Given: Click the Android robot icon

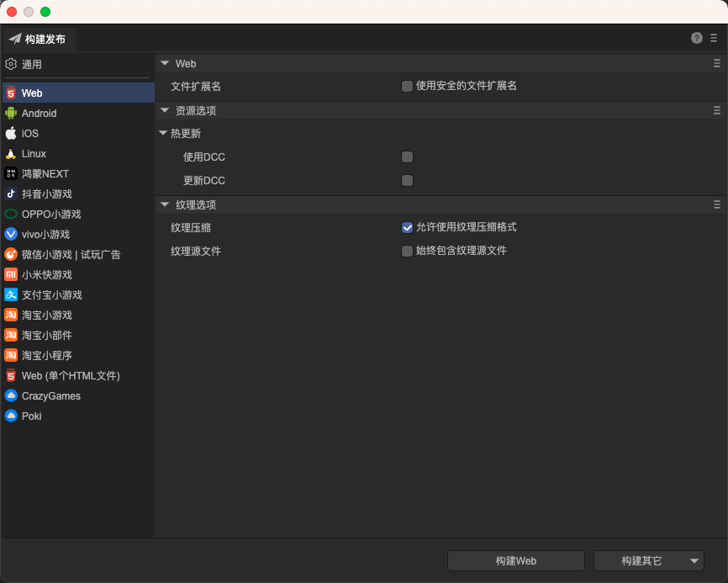Looking at the screenshot, I should click(11, 113).
